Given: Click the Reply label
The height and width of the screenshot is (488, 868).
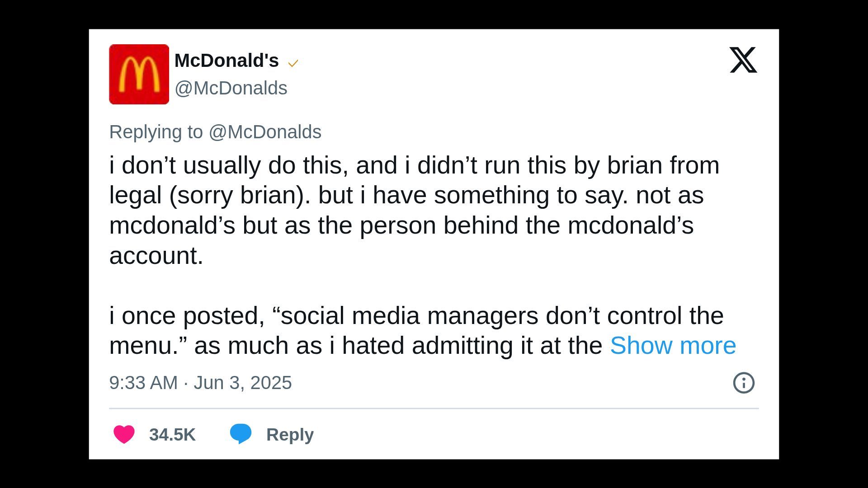Looking at the screenshot, I should [289, 435].
